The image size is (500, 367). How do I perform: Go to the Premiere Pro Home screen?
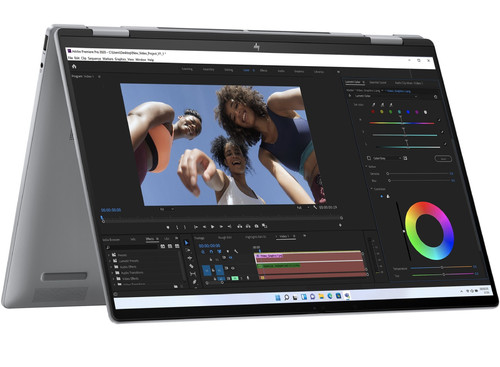point(74,66)
